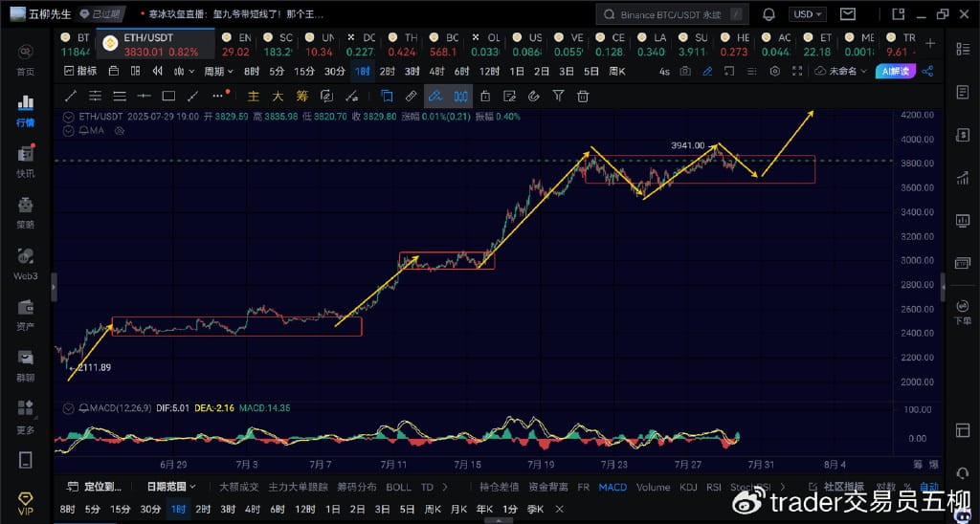Select the trend line drawing tool
Image resolution: width=980 pixels, height=524 pixels.
click(71, 97)
